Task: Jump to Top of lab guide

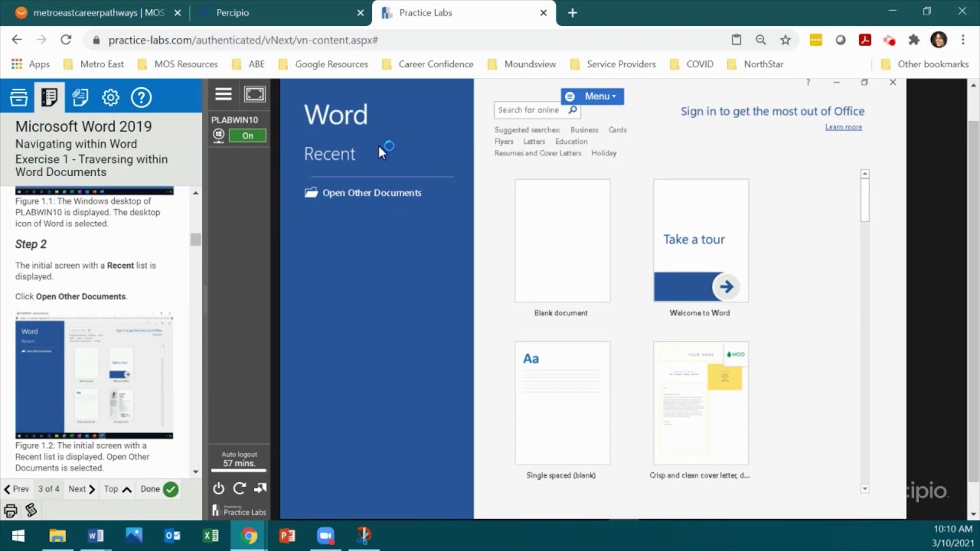Action: pos(118,489)
